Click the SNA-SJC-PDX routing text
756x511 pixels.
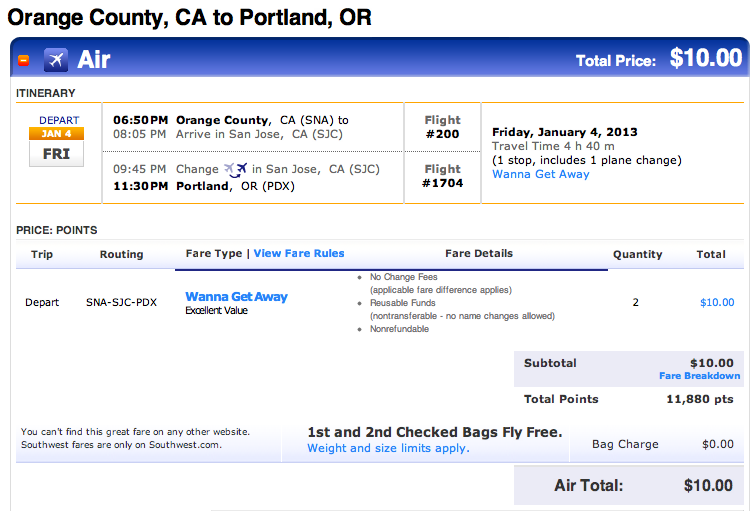click(x=122, y=302)
